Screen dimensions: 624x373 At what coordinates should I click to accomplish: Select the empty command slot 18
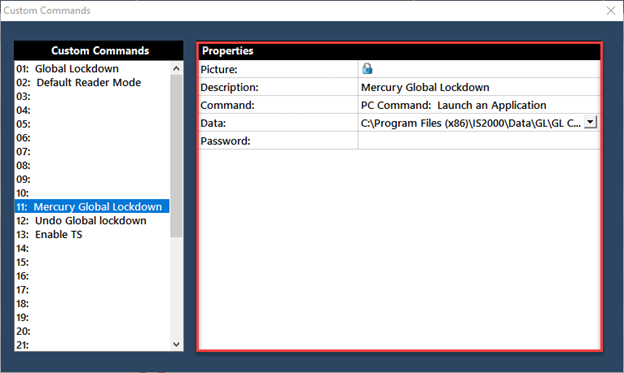click(92, 303)
